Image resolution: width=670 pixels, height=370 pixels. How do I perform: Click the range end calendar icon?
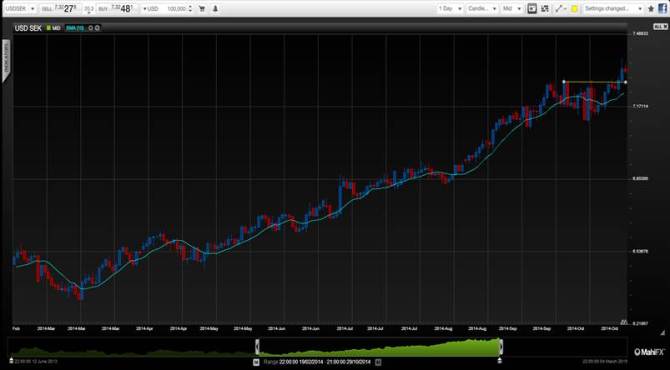point(378,362)
